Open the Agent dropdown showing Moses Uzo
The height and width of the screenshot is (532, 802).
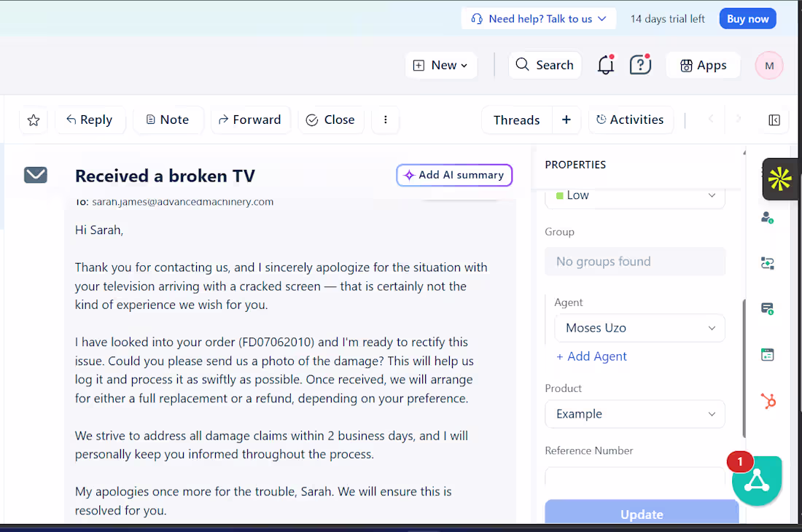(639, 328)
